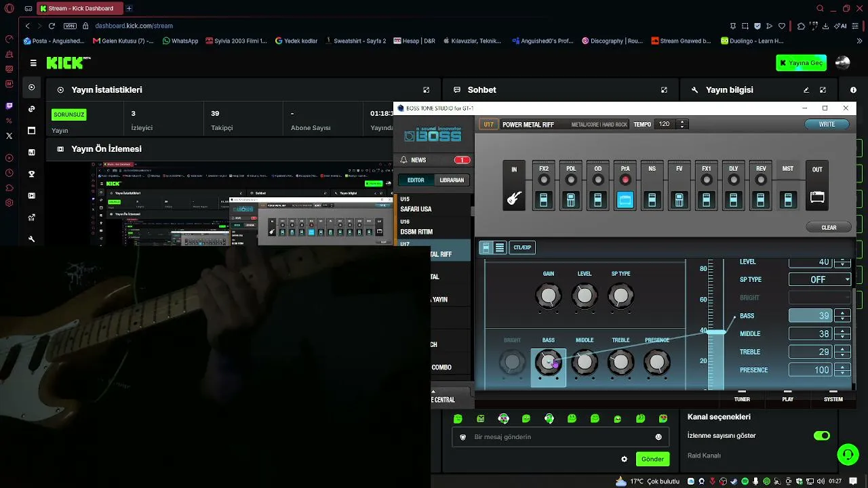Select the Stream - Kick Dashboard browser tab
The width and height of the screenshot is (868, 488).
tap(79, 8)
